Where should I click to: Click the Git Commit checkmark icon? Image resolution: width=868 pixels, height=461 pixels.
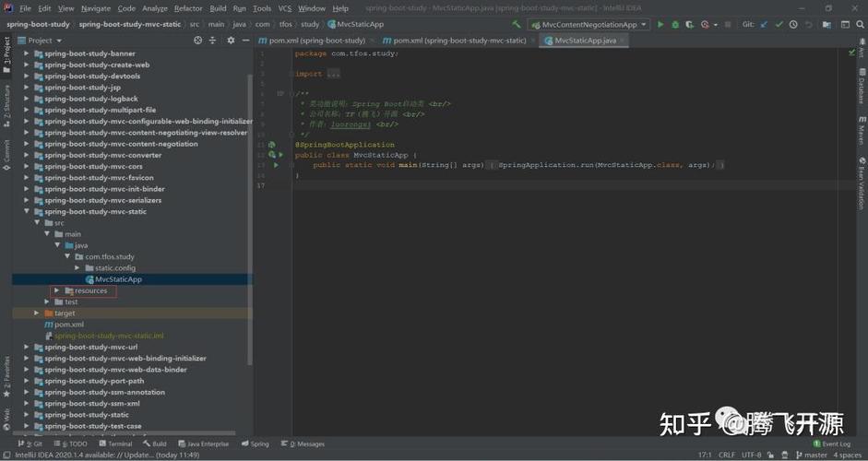(x=779, y=24)
